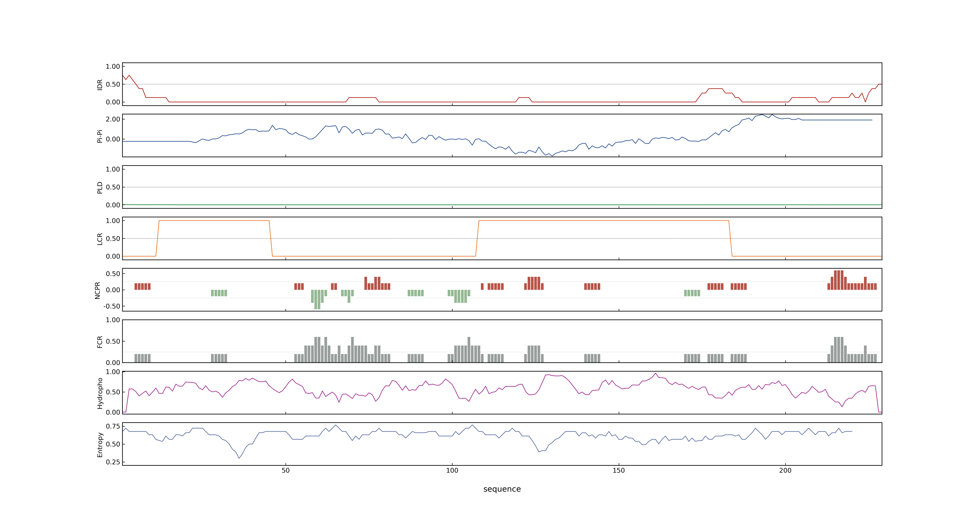Click the Entropy y-axis label
This screenshot has width=980, height=523.
(100, 444)
